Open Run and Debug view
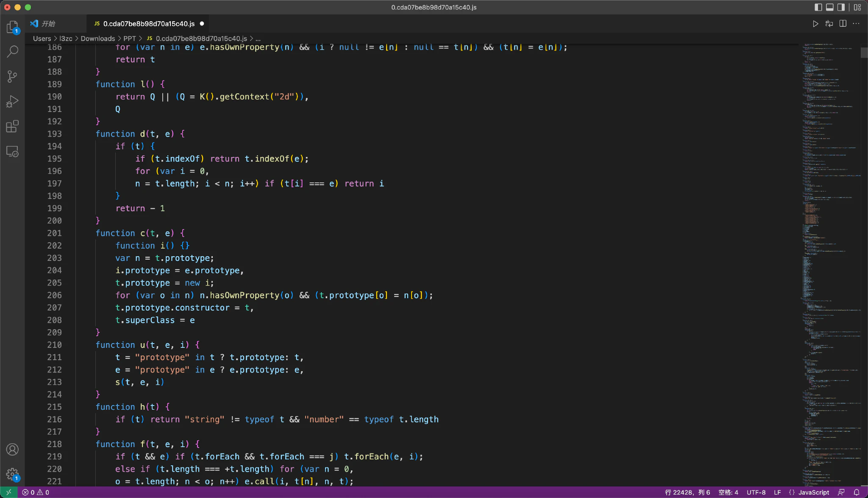Image resolution: width=868 pixels, height=498 pixels. (x=12, y=101)
